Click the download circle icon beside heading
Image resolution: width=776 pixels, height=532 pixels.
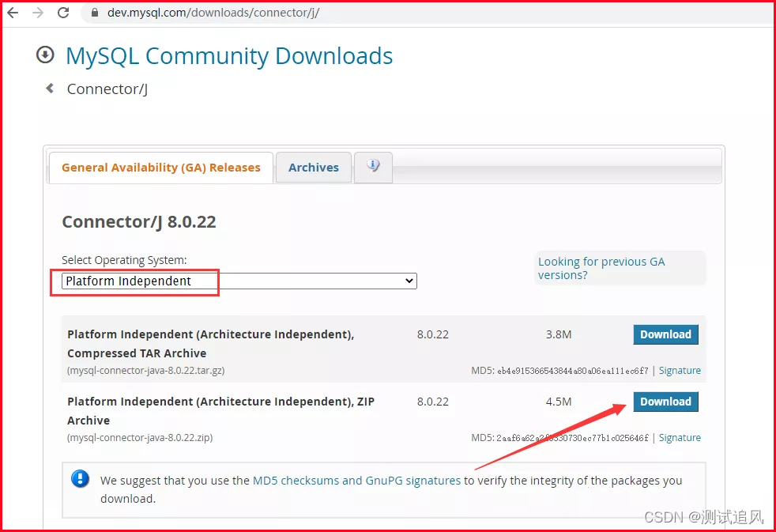point(45,55)
